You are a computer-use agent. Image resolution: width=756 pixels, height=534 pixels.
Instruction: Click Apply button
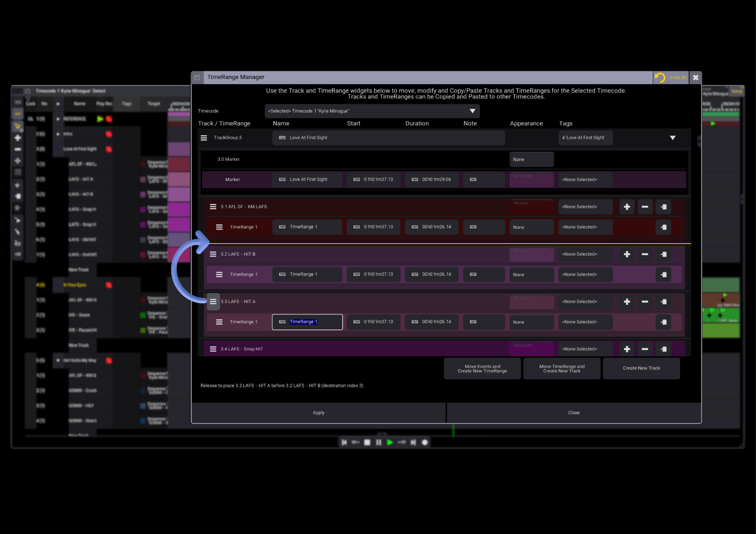pyautogui.click(x=319, y=413)
